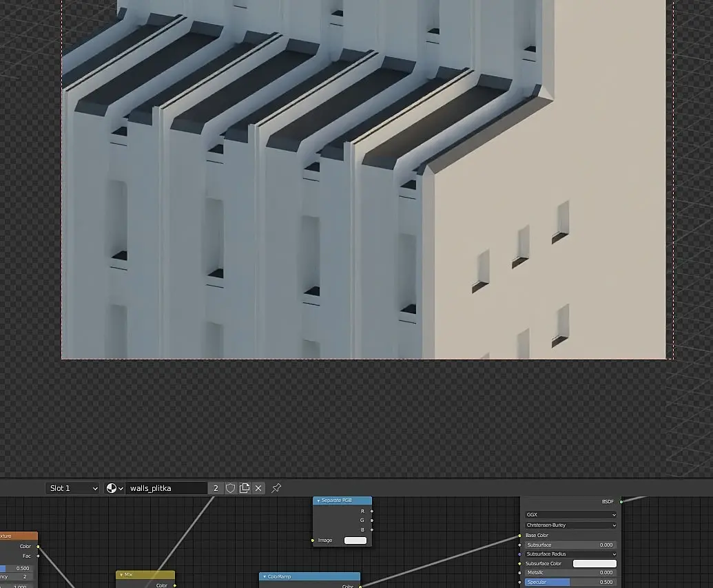Click the Subsurface Color white swatch
Viewport: 713px width, 588px height.
595,563
